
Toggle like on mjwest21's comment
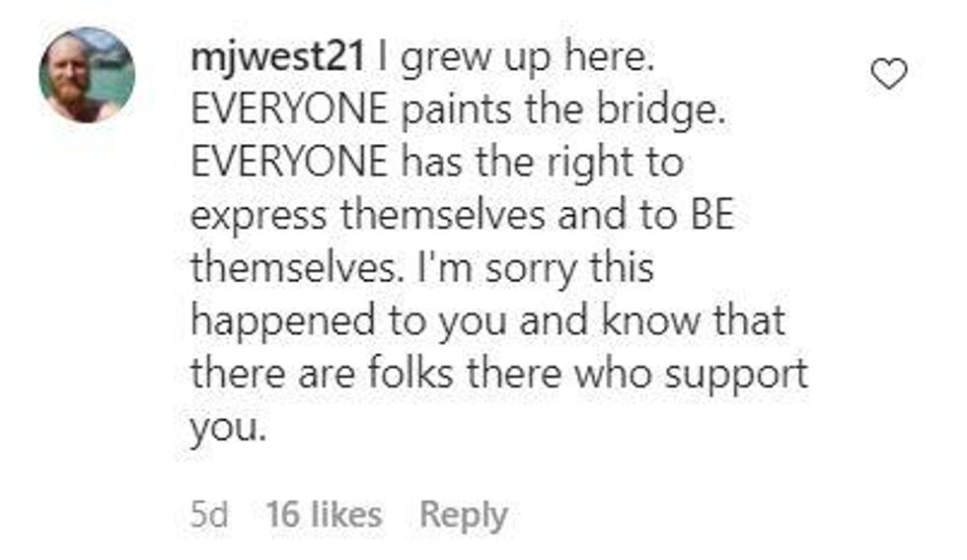point(890,74)
